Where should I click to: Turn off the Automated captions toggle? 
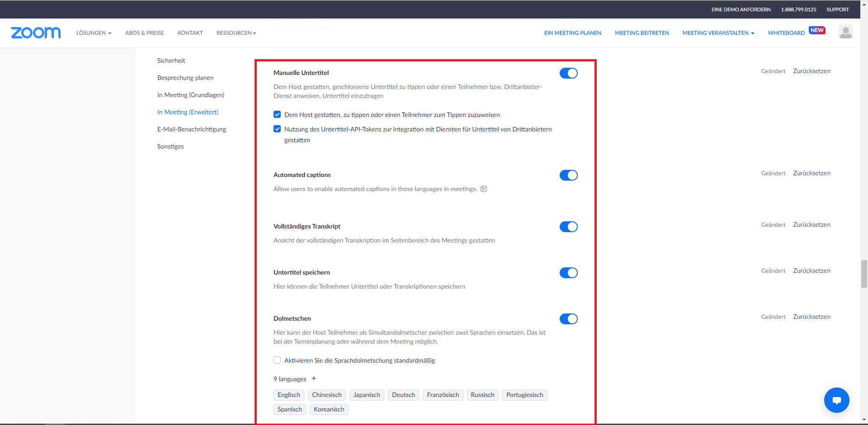click(568, 175)
